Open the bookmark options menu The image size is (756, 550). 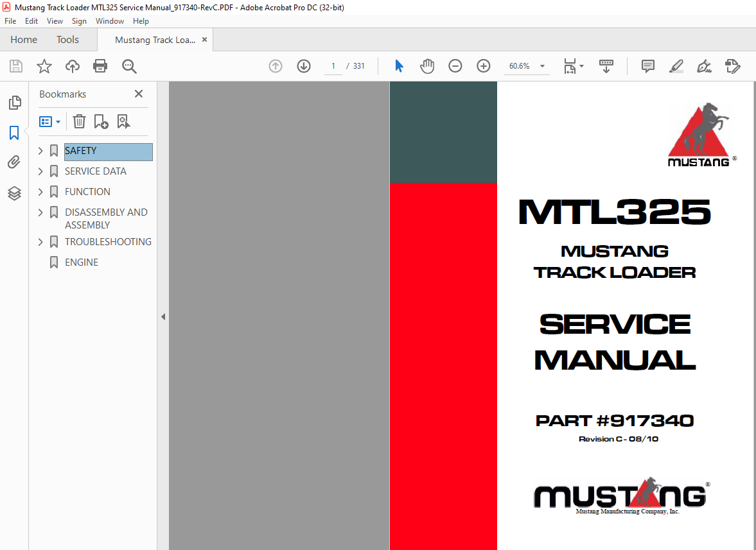click(49, 121)
